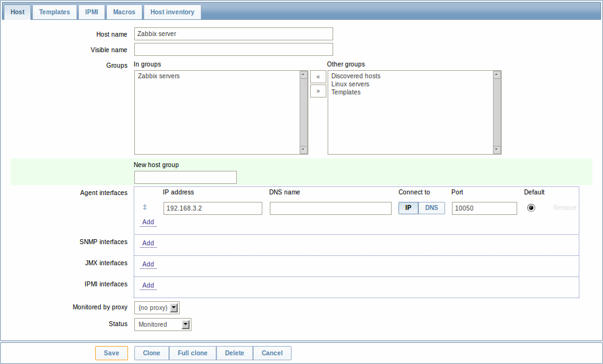
Task: Click the Save button
Action: pos(111,353)
